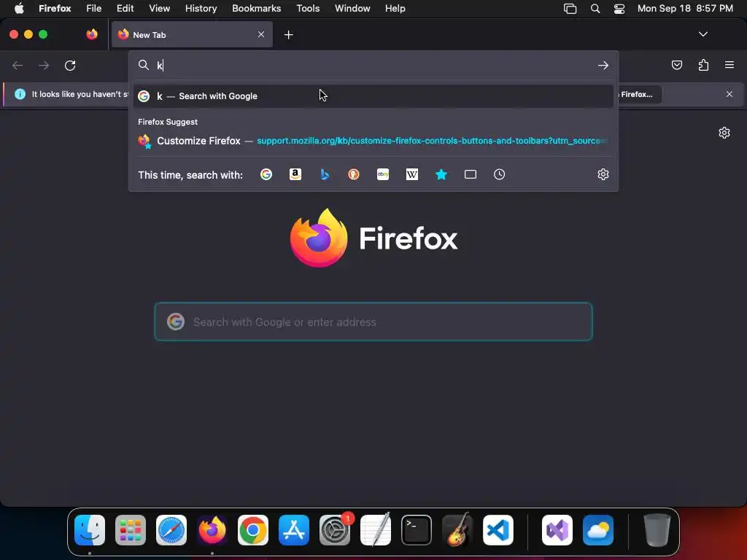
Task: Search this time with eBay
Action: (x=383, y=174)
